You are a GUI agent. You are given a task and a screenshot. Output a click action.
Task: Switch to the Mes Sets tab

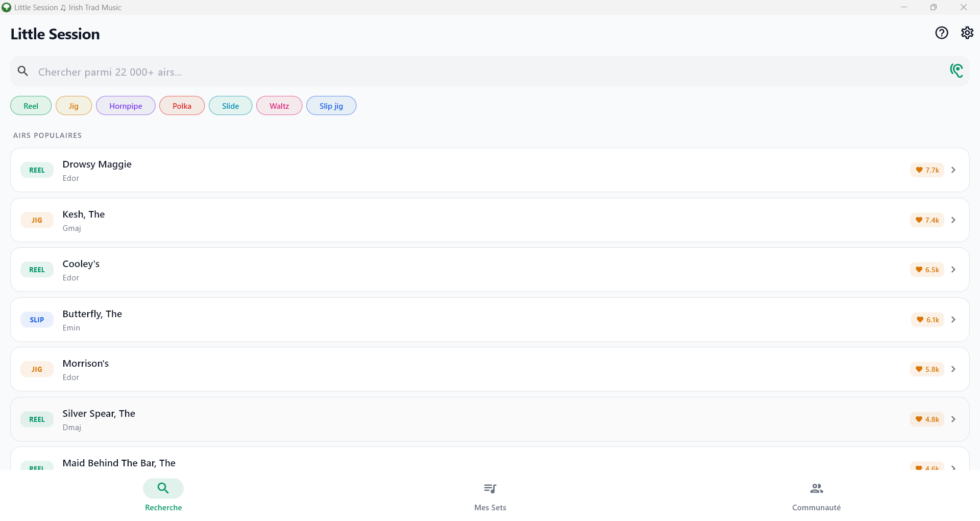[490, 496]
